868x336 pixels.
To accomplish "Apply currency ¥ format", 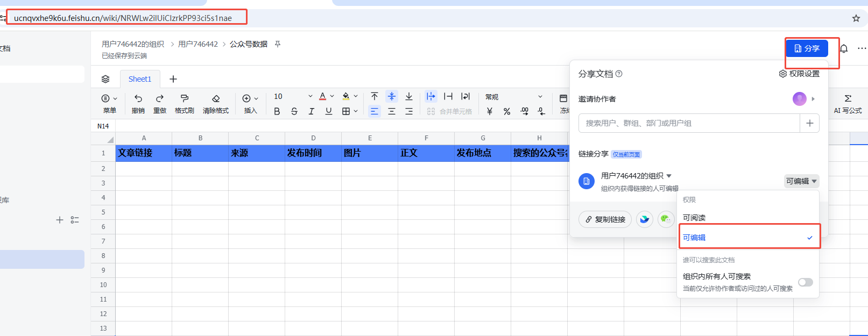I will [490, 111].
